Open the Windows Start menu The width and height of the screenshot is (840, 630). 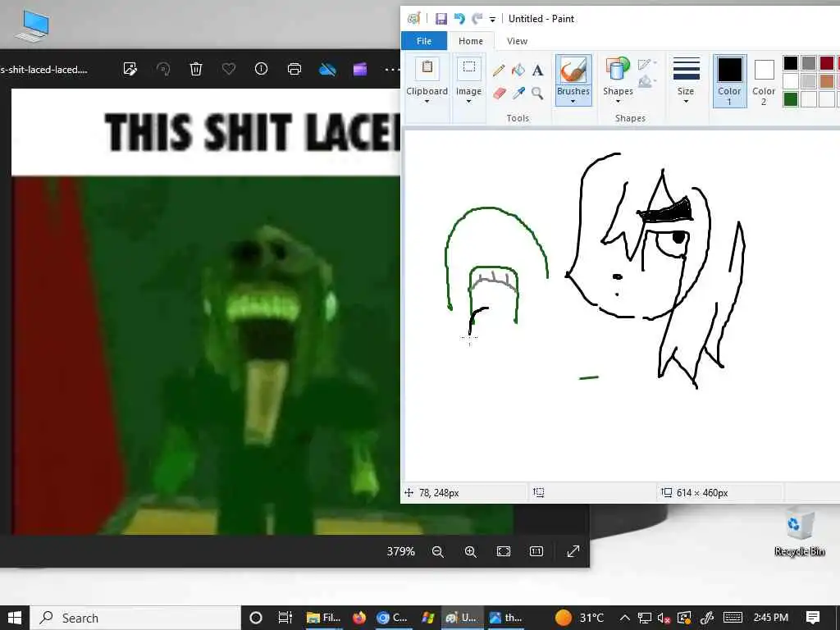pos(15,618)
